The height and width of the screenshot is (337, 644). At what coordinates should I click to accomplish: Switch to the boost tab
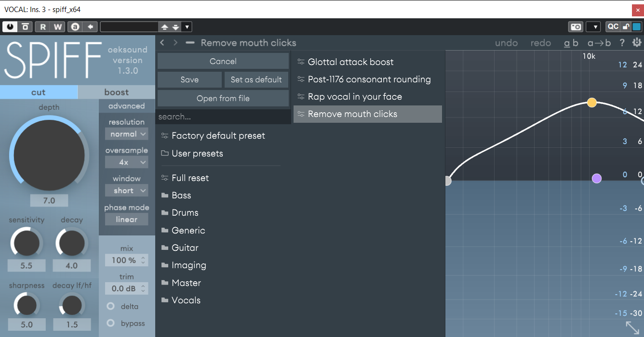116,92
